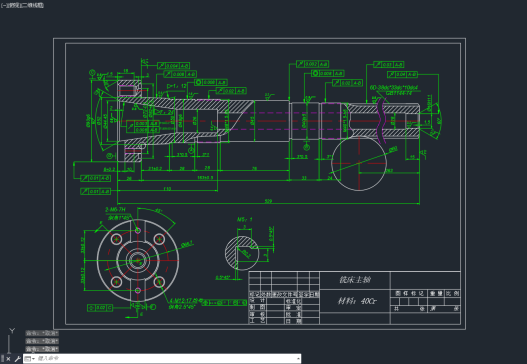
Task: Open the recent commands dropdown
Action: pos(30,359)
